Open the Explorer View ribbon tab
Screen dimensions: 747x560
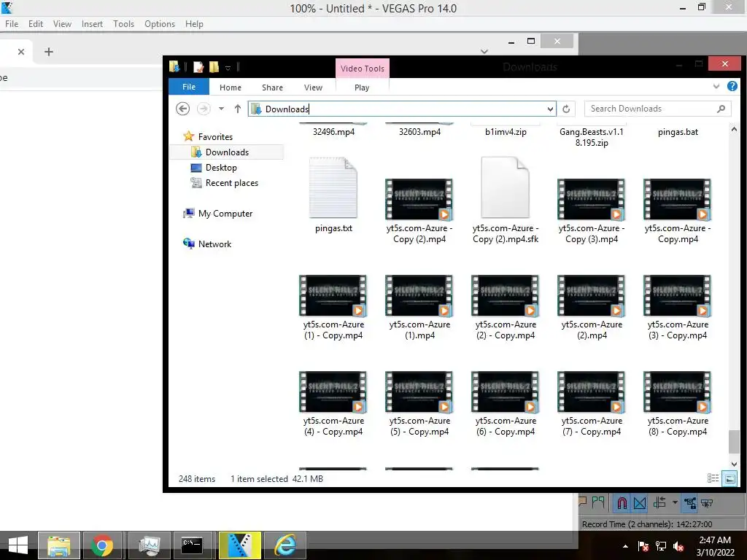(x=314, y=87)
